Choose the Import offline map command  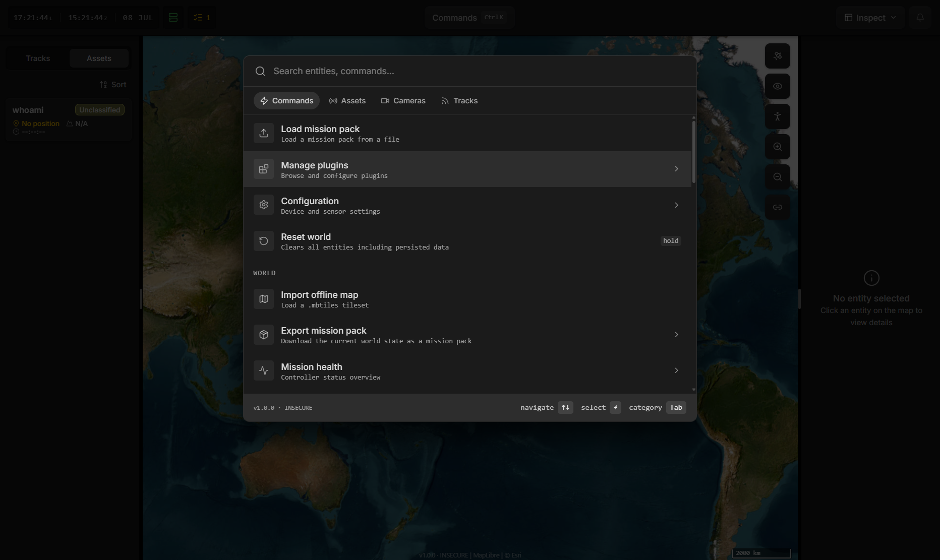pos(467,299)
